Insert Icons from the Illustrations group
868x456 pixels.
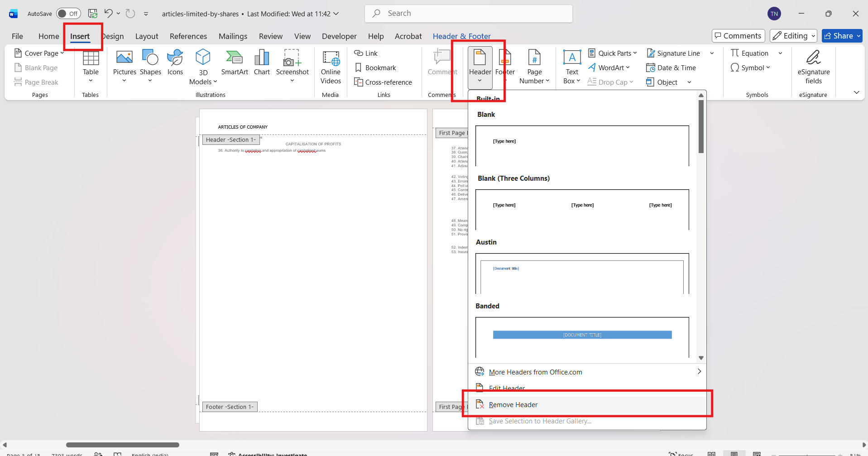175,62
